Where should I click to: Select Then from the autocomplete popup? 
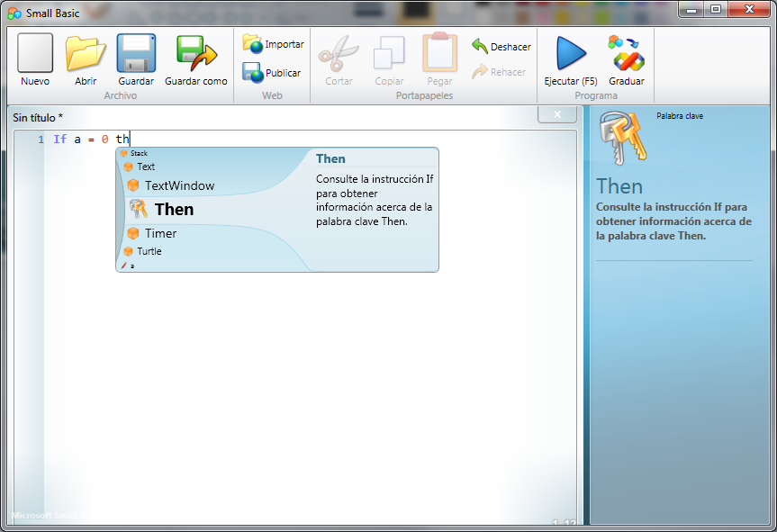pyautogui.click(x=174, y=209)
